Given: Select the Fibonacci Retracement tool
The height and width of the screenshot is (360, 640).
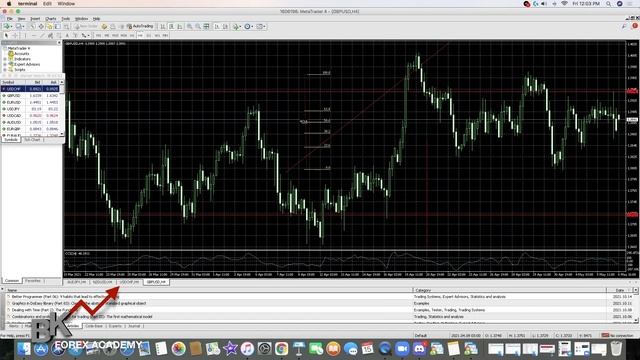Looking at the screenshot, I should pyautogui.click(x=59, y=36).
